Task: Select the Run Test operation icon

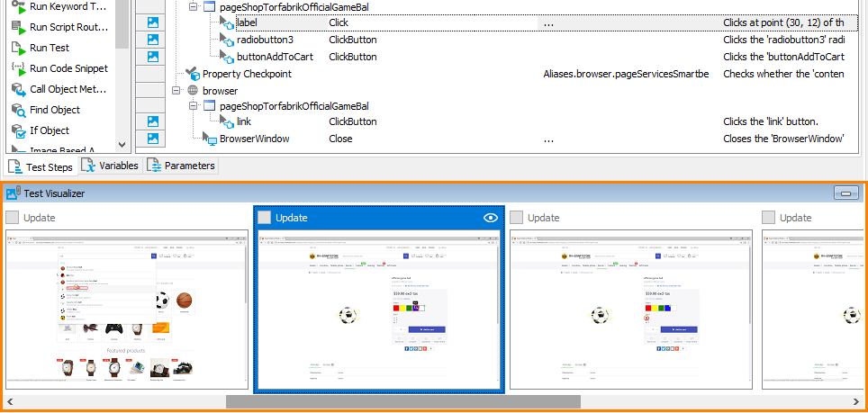Action: pos(19,48)
